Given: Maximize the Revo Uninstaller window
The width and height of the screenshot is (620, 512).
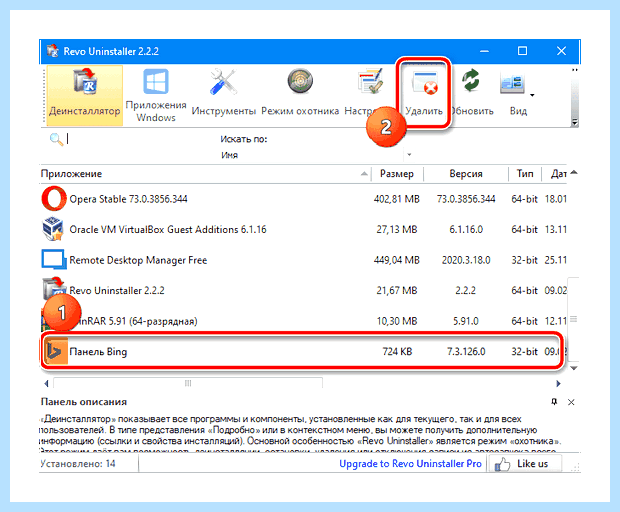Looking at the screenshot, I should tap(522, 51).
